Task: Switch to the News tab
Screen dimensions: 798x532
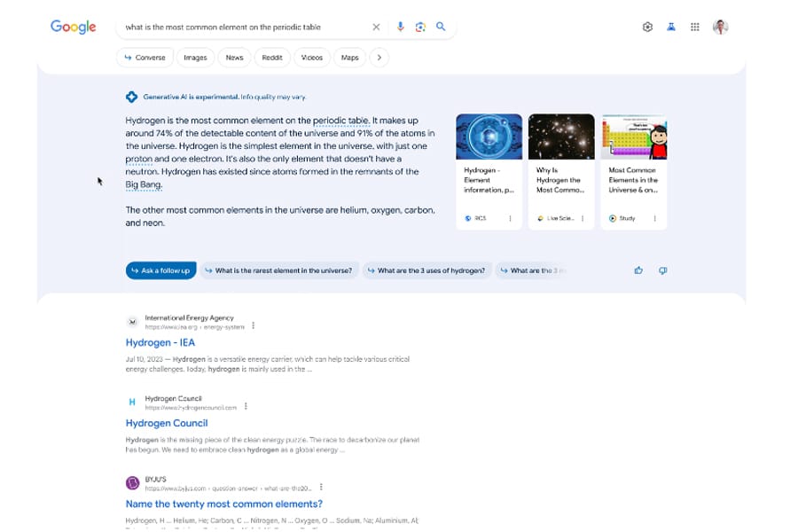Action: click(235, 58)
